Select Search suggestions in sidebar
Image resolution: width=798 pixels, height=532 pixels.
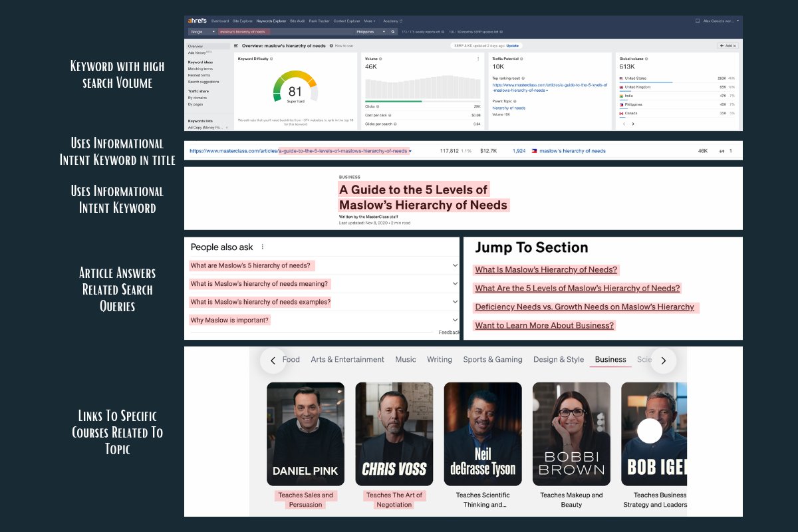(x=203, y=82)
